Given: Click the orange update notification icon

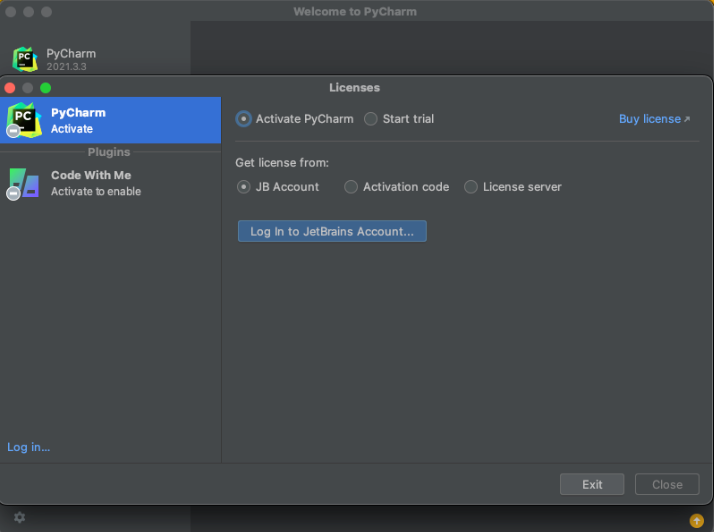Looking at the screenshot, I should [x=697, y=520].
